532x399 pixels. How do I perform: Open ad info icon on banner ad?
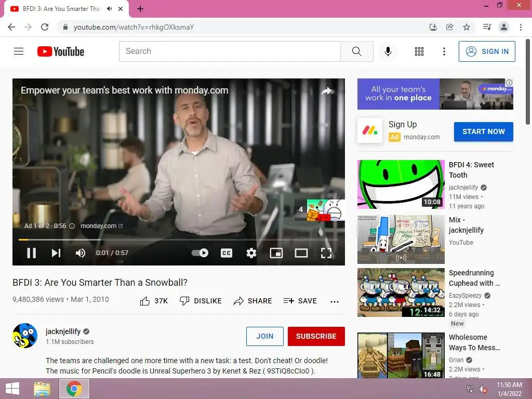(x=509, y=83)
